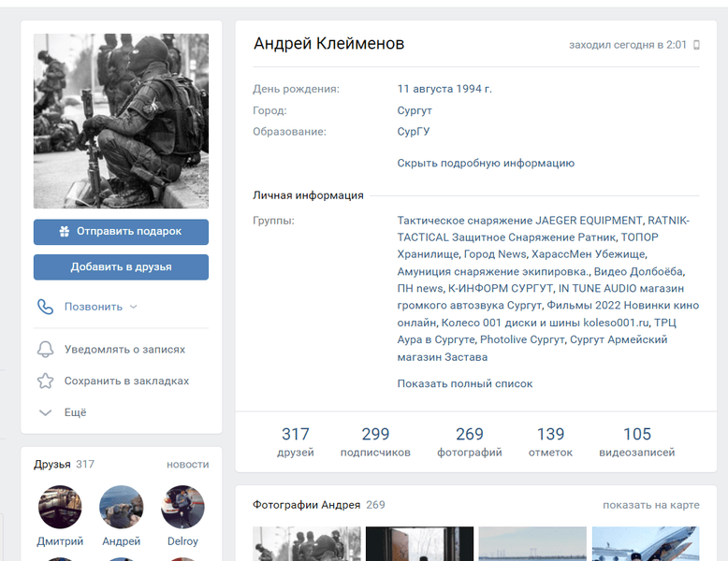Click the mobile device icon near last seen
This screenshot has width=728, height=561.
coord(696,45)
